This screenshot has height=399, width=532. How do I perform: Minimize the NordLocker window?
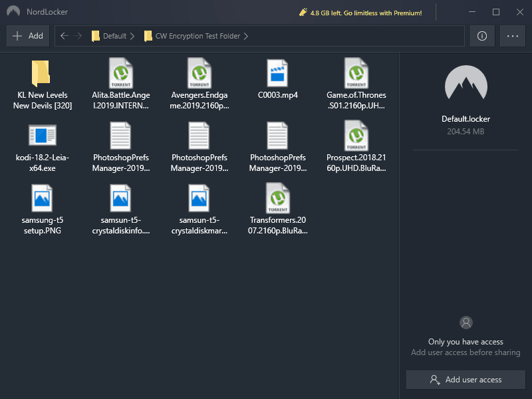pyautogui.click(x=472, y=12)
